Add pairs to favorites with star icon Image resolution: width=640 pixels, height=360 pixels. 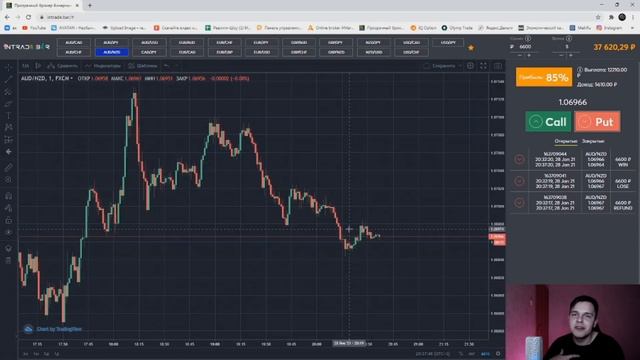[471, 48]
